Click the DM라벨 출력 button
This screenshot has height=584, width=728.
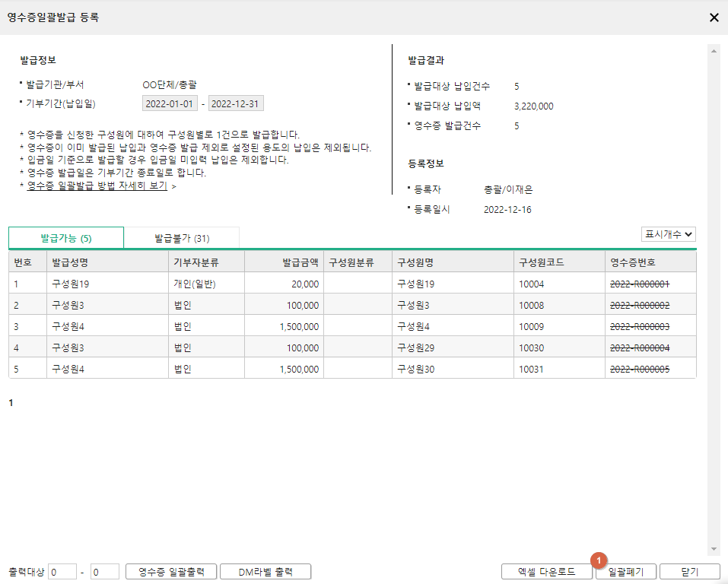click(265, 571)
